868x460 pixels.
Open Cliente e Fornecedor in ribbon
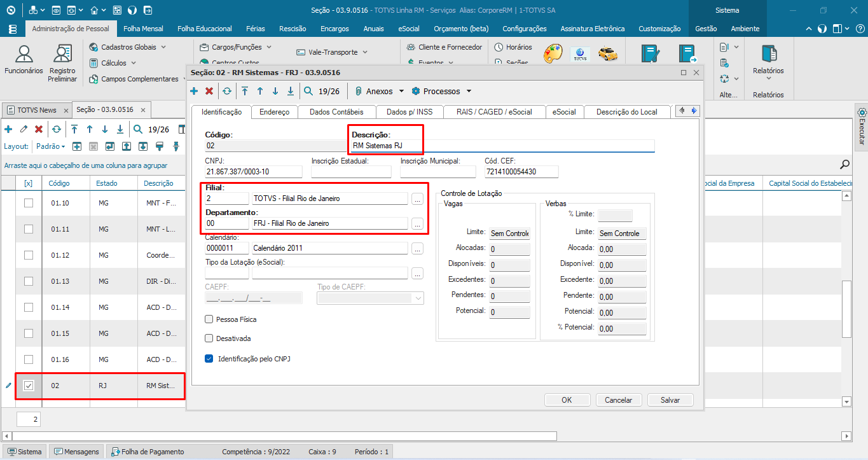pyautogui.click(x=444, y=47)
